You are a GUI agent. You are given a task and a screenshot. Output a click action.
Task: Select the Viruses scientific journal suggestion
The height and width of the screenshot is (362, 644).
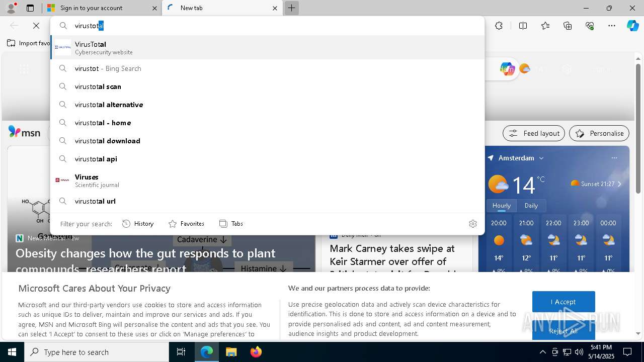pyautogui.click(x=268, y=180)
